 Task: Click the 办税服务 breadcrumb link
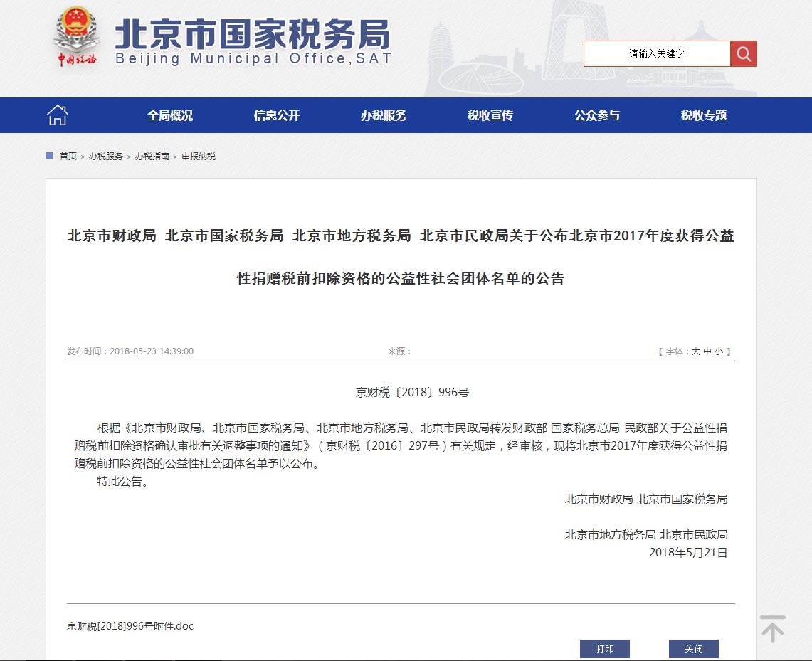click(x=106, y=157)
